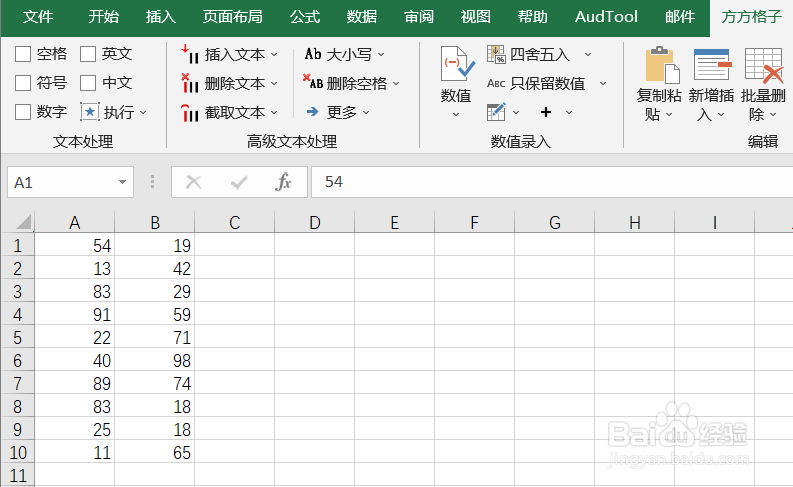
Task: Toggle the 符号 checkbox
Action: pyautogui.click(x=23, y=82)
